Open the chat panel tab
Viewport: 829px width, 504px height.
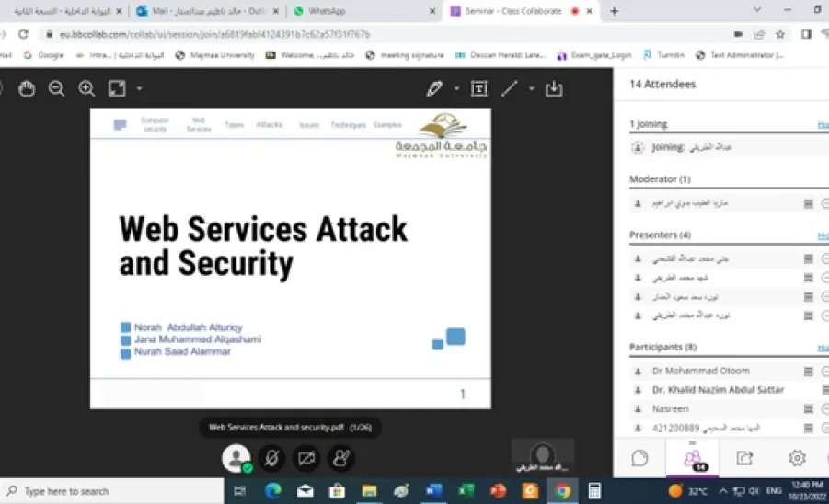pyautogui.click(x=639, y=458)
